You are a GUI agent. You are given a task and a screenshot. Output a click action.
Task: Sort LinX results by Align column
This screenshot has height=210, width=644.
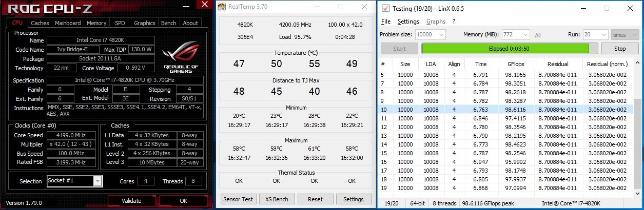pos(454,64)
